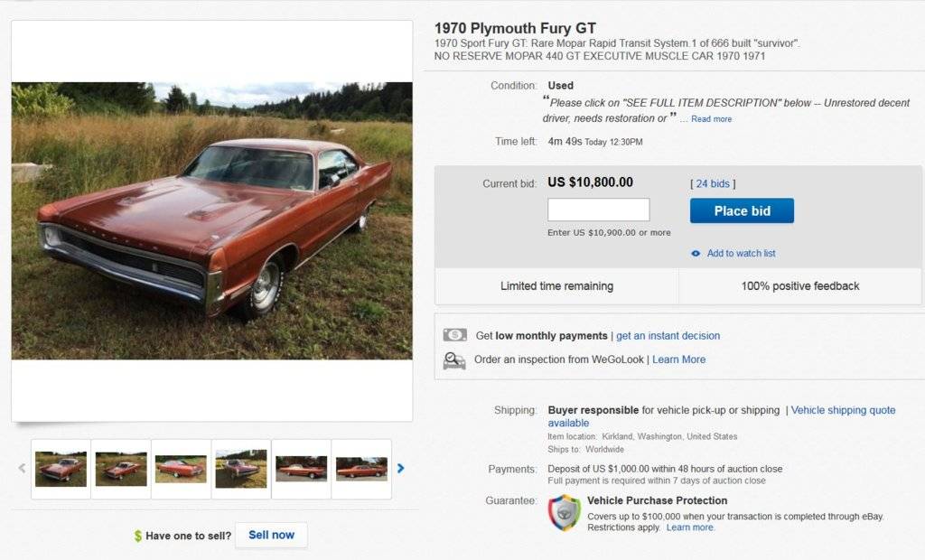Viewport: 925px width, 560px height.
Task: Open get an instant decision link
Action: coord(668,336)
